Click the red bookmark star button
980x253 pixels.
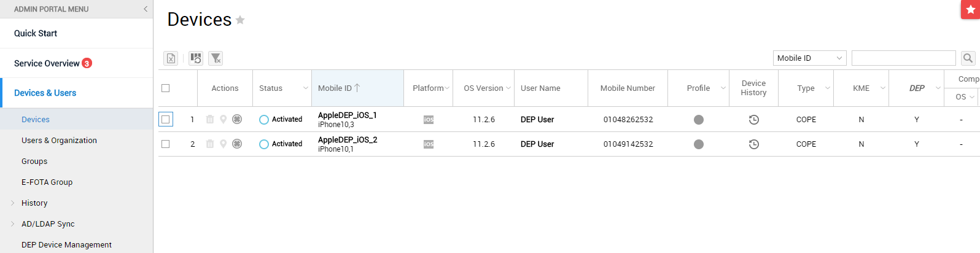(x=970, y=10)
